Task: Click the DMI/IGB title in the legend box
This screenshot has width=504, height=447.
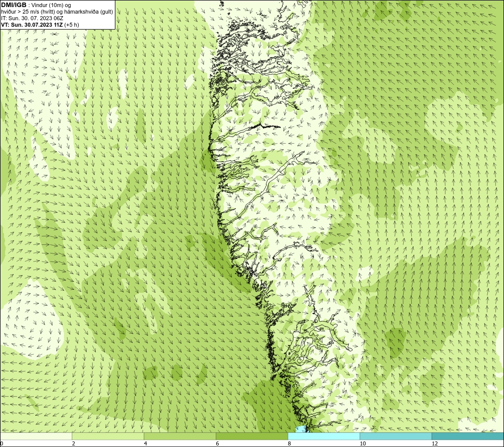Action: [x=14, y=5]
